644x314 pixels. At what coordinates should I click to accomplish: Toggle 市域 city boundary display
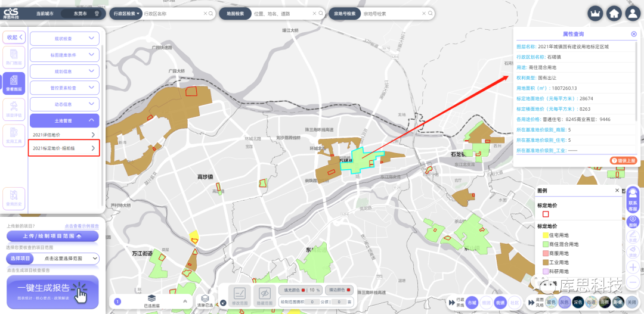pyautogui.click(x=472, y=302)
